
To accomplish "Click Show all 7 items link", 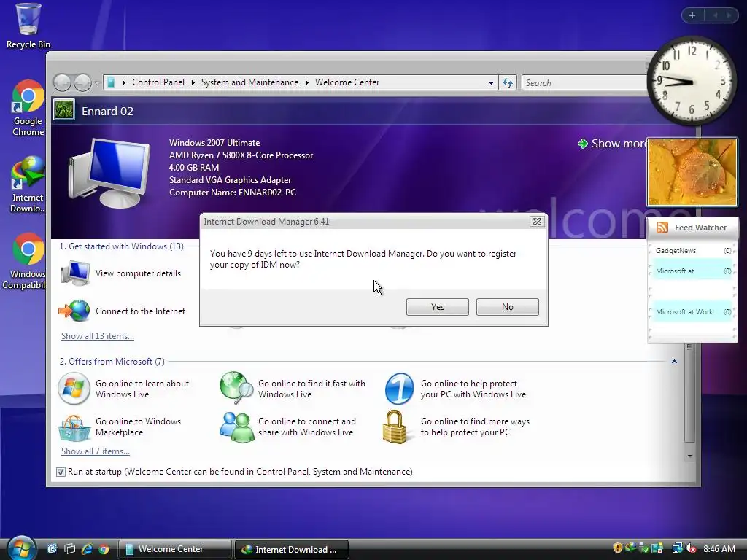I will [96, 451].
